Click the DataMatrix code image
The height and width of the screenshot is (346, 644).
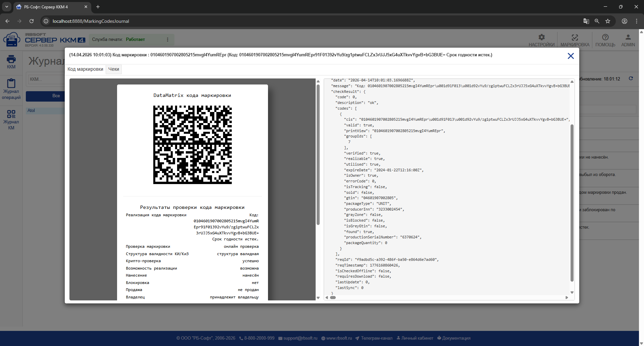click(193, 145)
